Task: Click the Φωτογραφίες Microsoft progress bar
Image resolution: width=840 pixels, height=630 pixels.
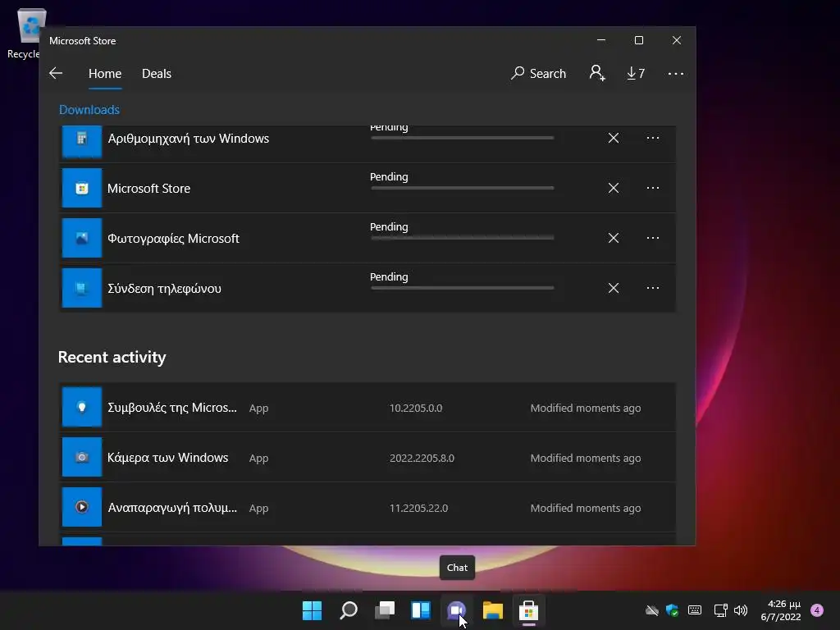Action: (x=463, y=238)
